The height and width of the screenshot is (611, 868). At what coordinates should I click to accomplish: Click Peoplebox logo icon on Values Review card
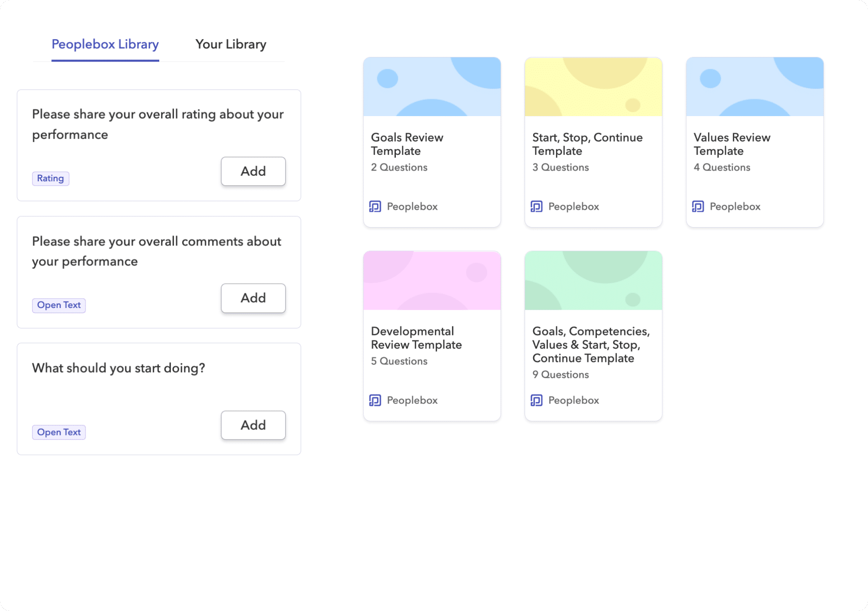(698, 206)
